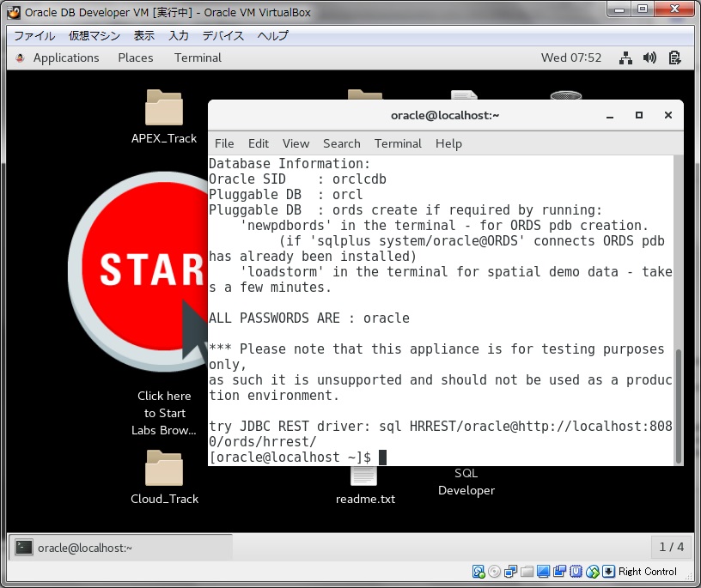Open VirtualBox 表示 menu
Image resolution: width=701 pixels, height=588 pixels.
[x=144, y=35]
